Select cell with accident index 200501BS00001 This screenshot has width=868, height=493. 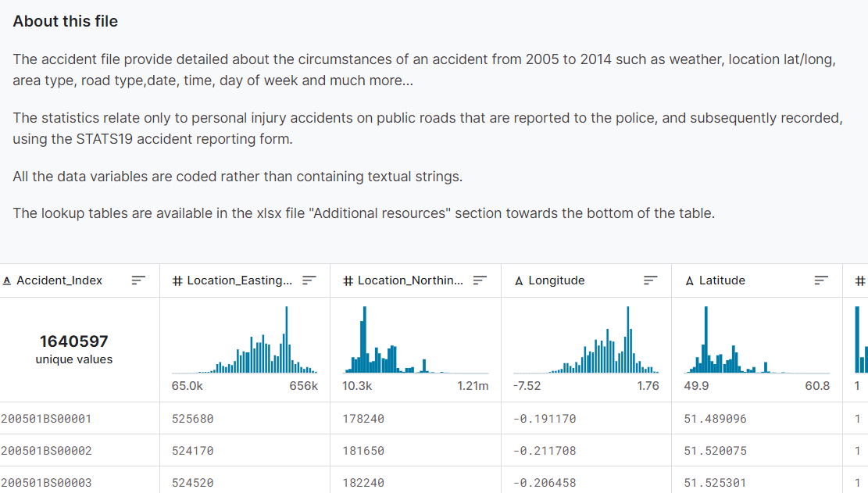46,419
